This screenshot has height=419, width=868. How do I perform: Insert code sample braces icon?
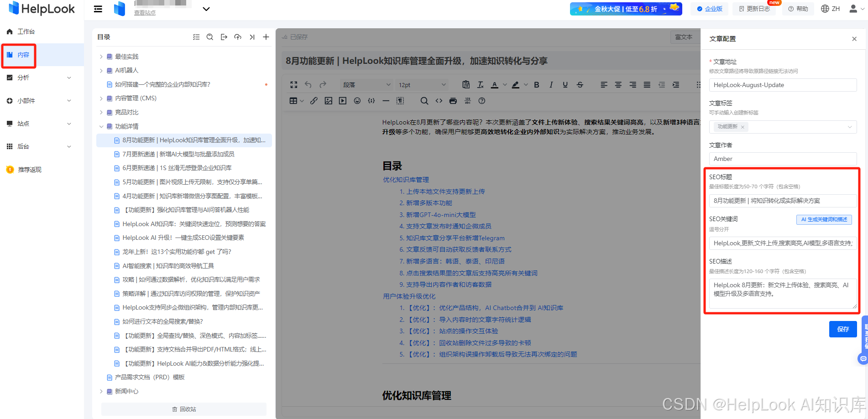click(x=371, y=101)
